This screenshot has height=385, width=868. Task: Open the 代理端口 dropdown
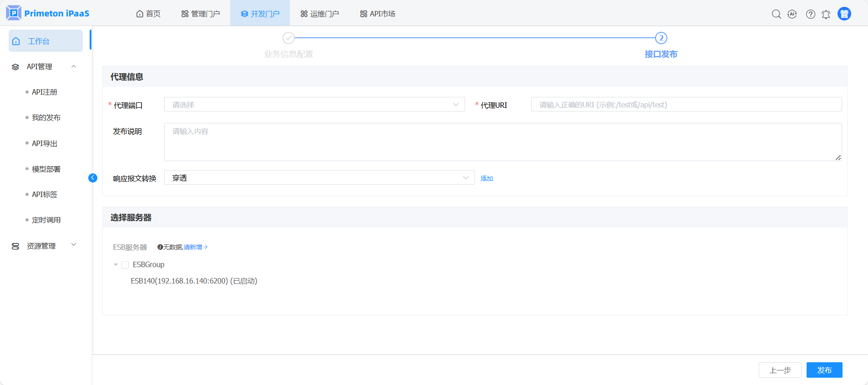pyautogui.click(x=314, y=105)
